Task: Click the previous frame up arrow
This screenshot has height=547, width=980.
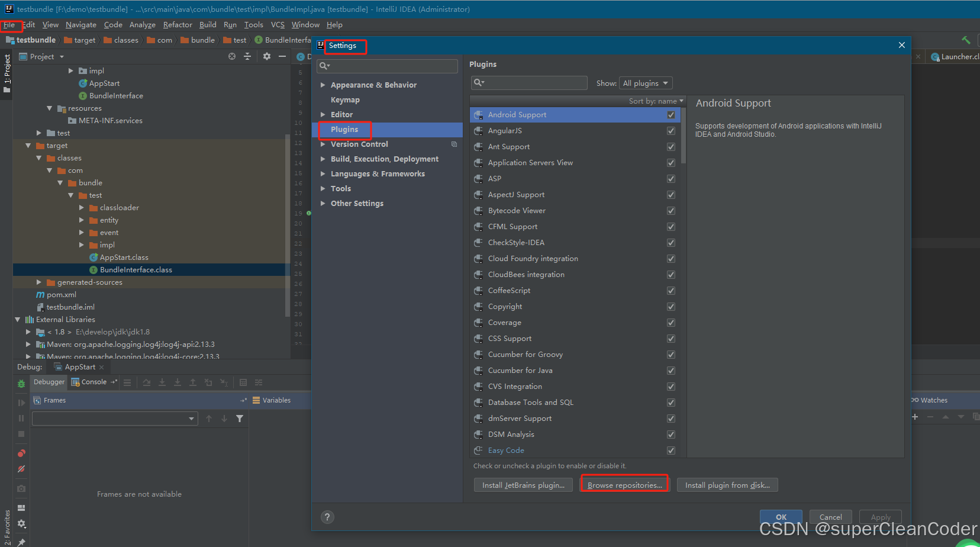Action: coord(209,419)
